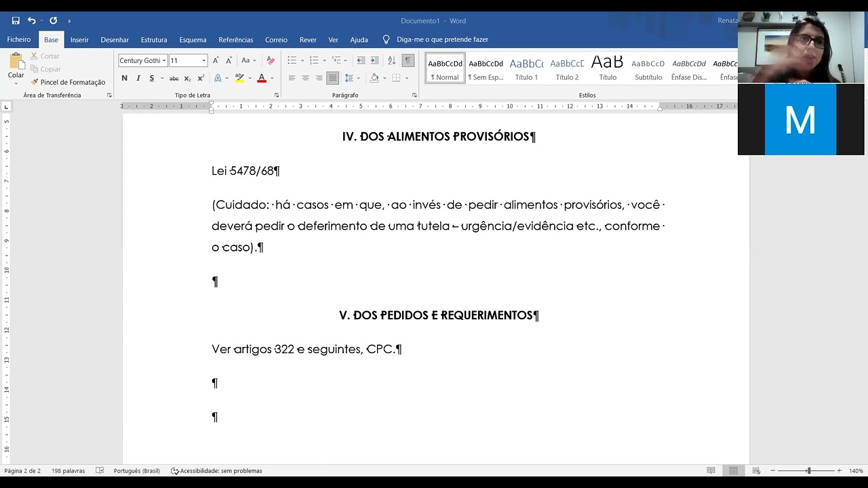Apply yellow text highlight
Screen dimensions: 868x488
[239, 78]
